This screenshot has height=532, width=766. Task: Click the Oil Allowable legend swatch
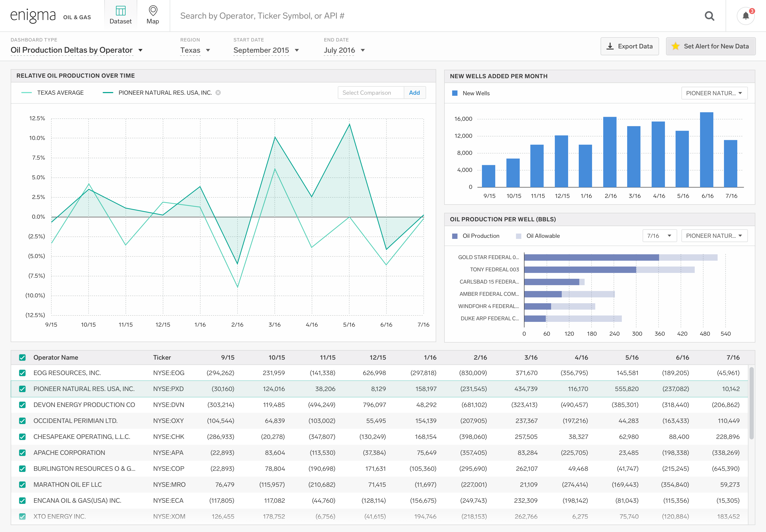518,236
